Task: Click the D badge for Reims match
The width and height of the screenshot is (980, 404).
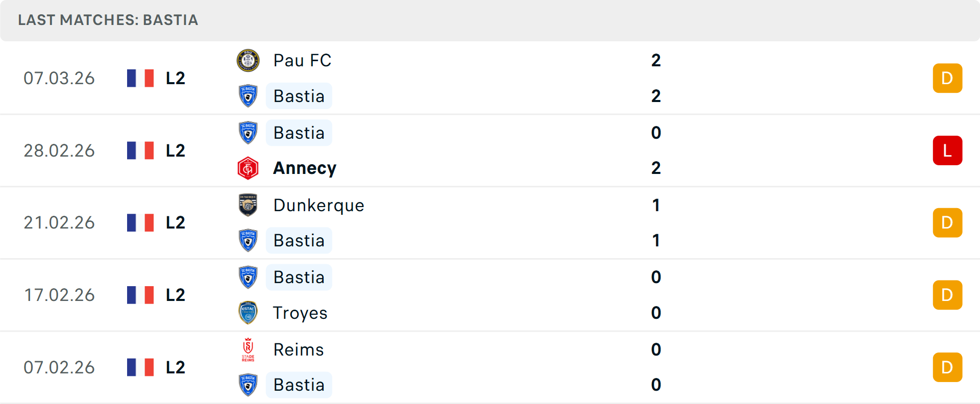Action: pyautogui.click(x=947, y=367)
